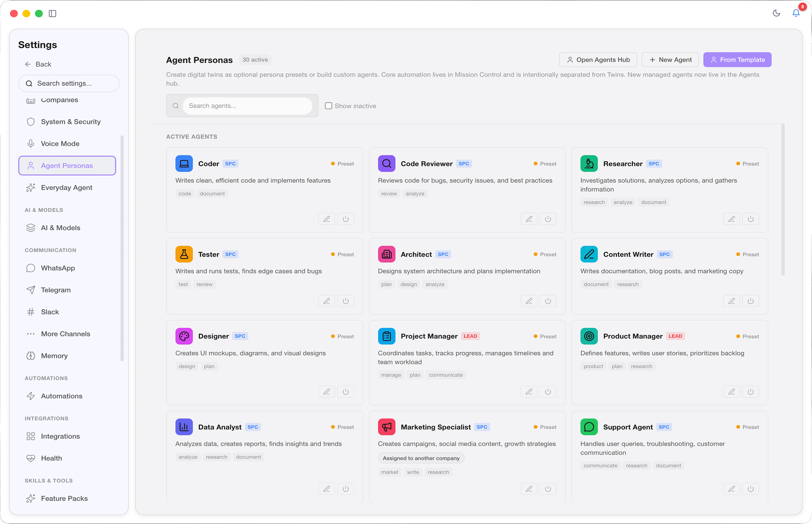Edit the Project Manager agent

(529, 392)
